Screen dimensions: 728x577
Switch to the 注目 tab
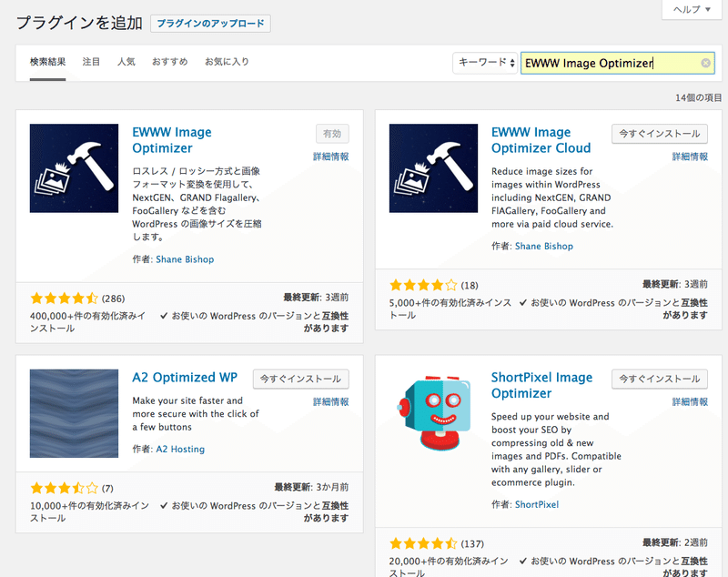(91, 62)
